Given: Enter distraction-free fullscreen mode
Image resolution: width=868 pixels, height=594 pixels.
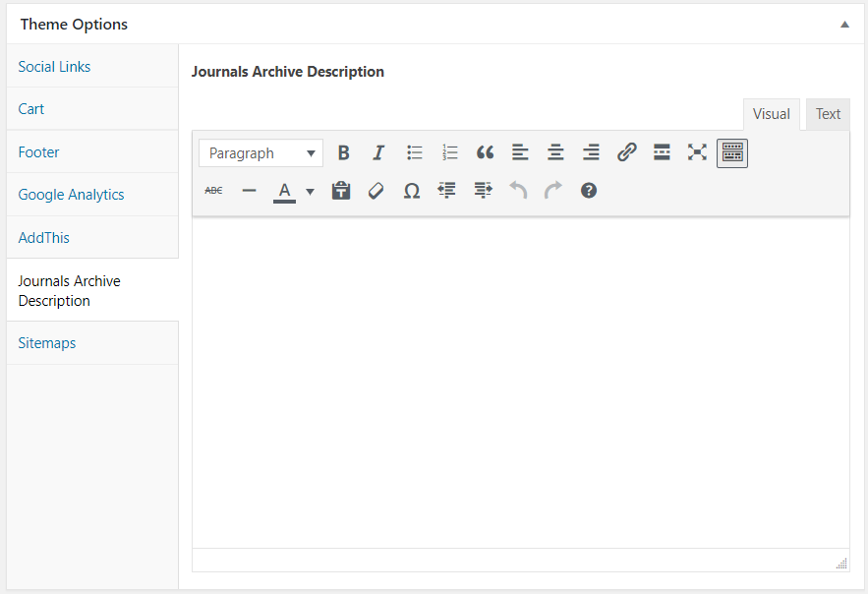Looking at the screenshot, I should click(x=698, y=152).
